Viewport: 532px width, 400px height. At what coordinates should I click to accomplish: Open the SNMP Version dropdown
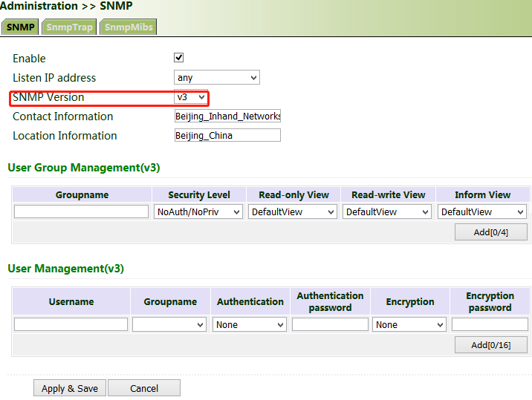click(191, 97)
